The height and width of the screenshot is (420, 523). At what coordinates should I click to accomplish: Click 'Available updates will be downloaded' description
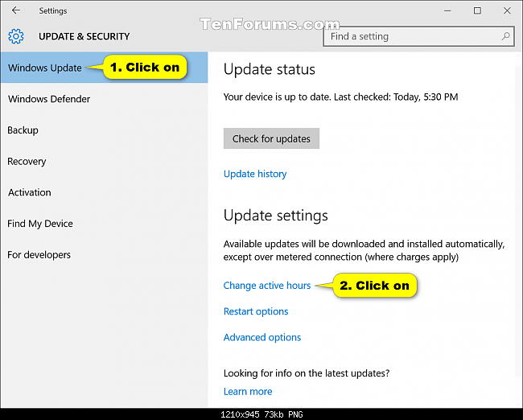pyautogui.click(x=364, y=250)
